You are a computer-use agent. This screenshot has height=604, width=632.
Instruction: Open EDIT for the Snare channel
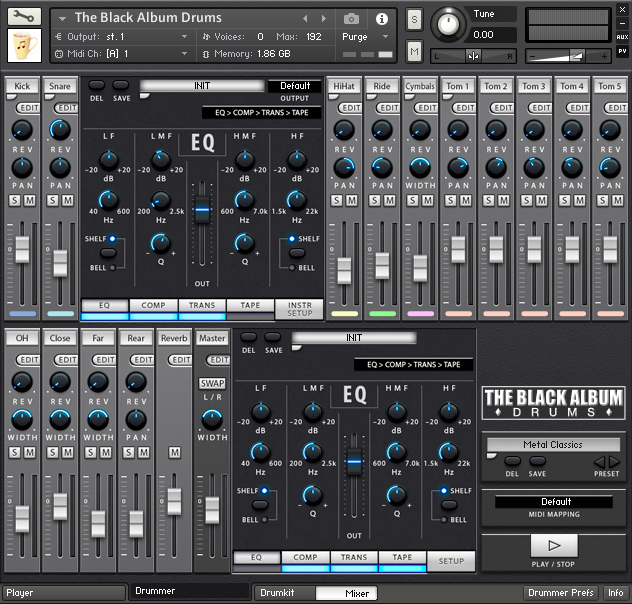66,108
